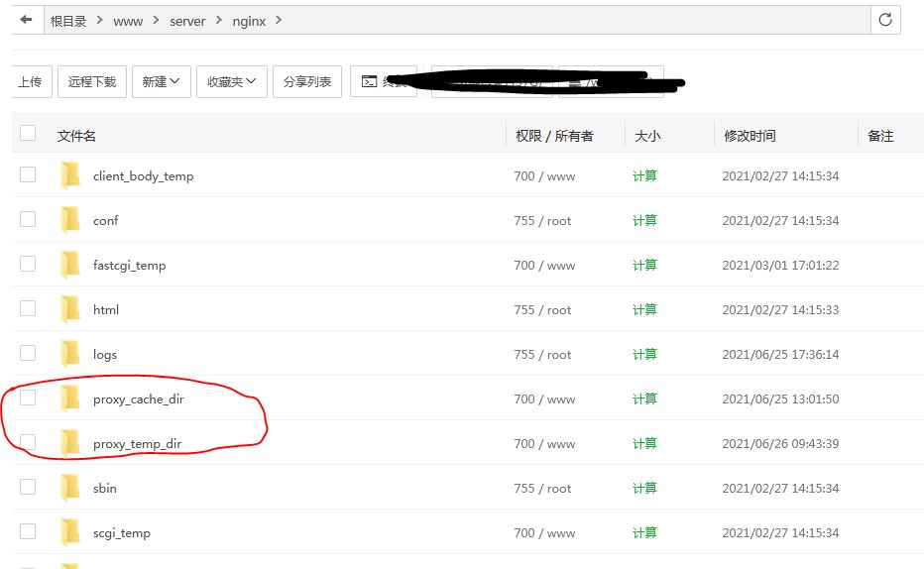Open the logs folder icon
The height and width of the screenshot is (569, 924).
tap(70, 354)
